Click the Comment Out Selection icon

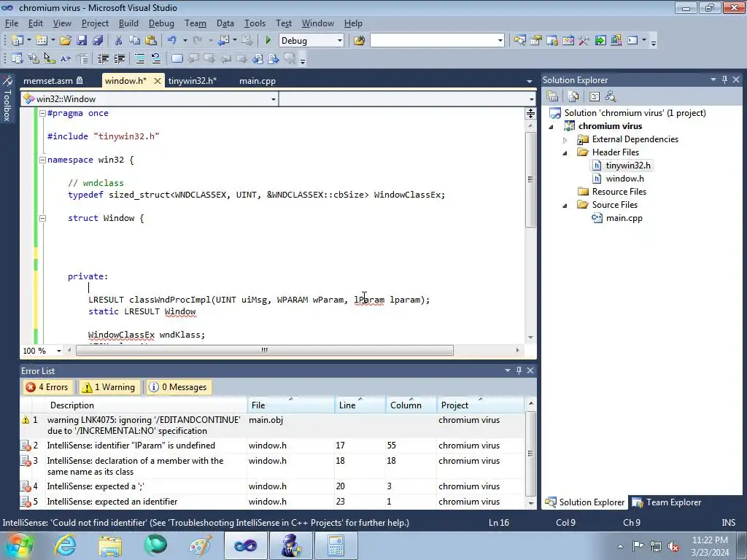(x=140, y=58)
